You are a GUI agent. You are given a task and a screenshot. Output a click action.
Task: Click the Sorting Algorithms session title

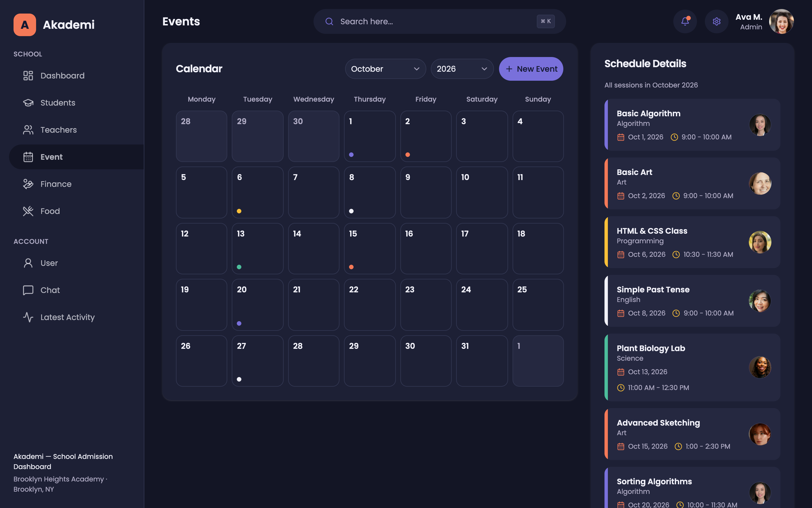coord(654,481)
